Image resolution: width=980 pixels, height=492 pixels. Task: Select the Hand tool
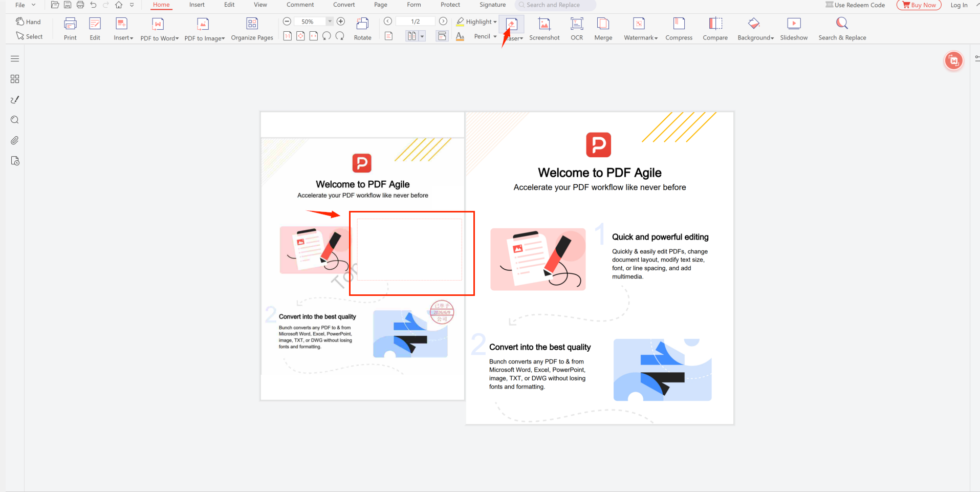coord(28,22)
